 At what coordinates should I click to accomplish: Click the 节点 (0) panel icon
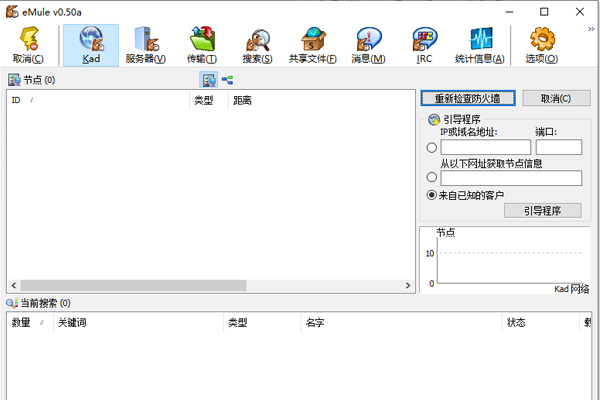(x=14, y=80)
